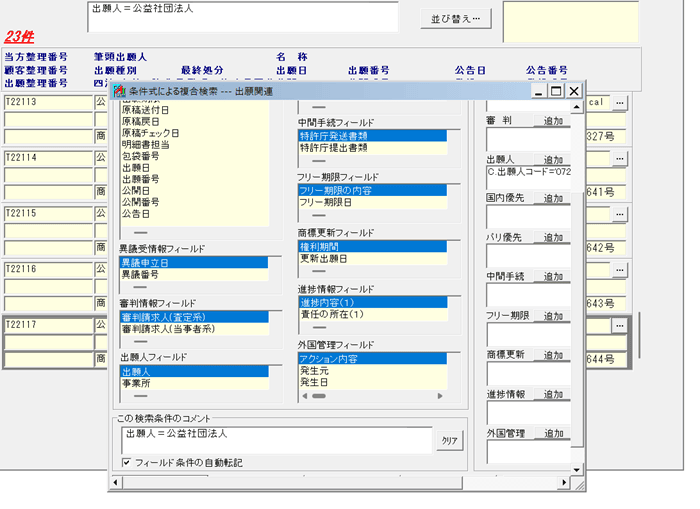Viewport: 700px width, 509px height.
Task: Maximize the 条件式による複合検索 dialog
Action: pos(556,91)
